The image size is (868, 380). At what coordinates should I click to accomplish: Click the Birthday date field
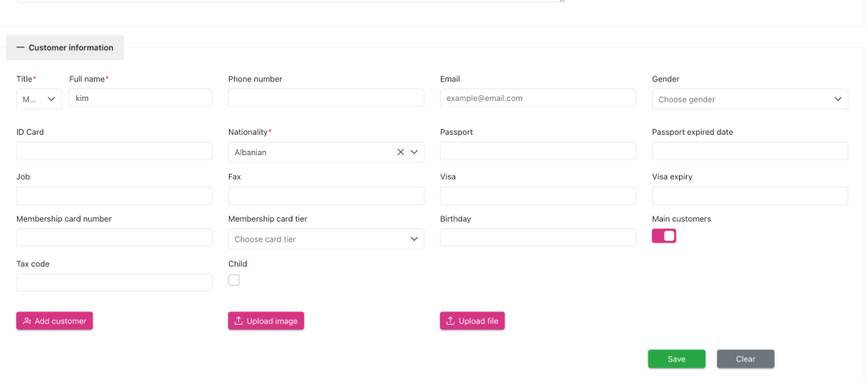[x=537, y=237]
